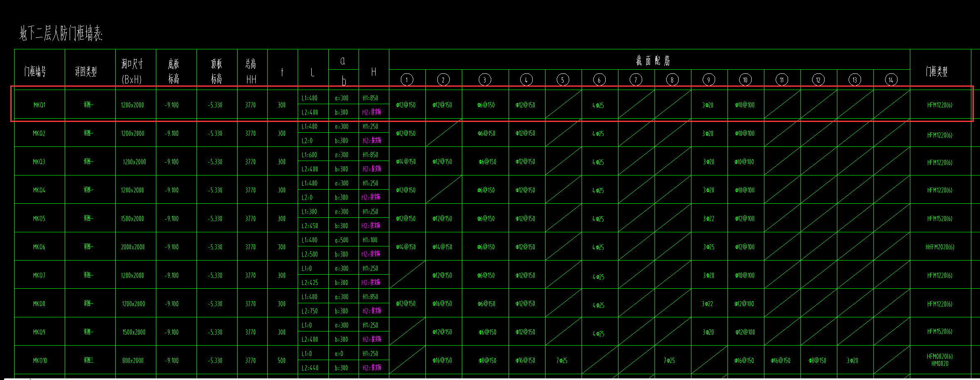The width and height of the screenshot is (980, 380).
Task: Click the MKQ10 row label
Action: tap(40, 361)
